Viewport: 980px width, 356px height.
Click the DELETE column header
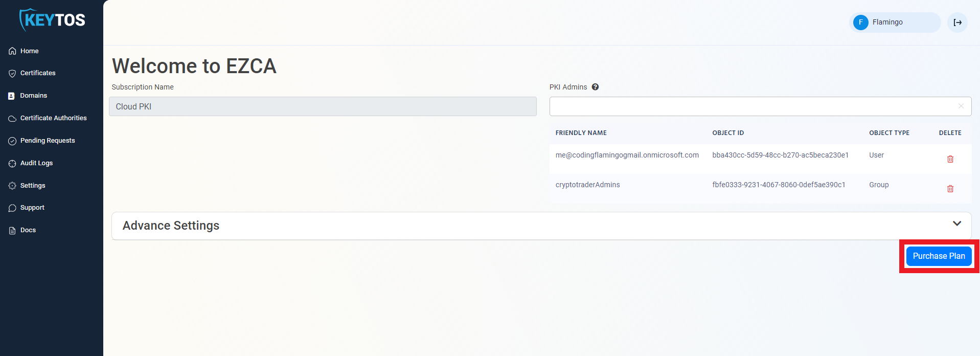point(950,133)
